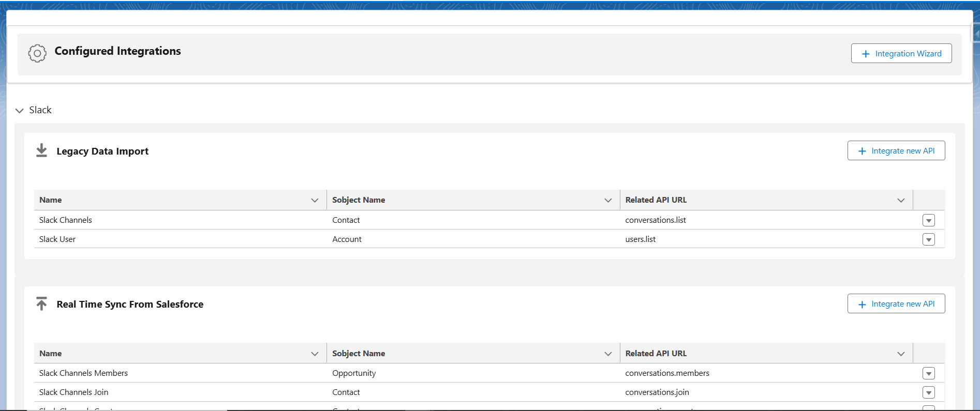The height and width of the screenshot is (411, 980).
Task: Open Name column menu in Real Time Sync table
Action: pos(315,354)
